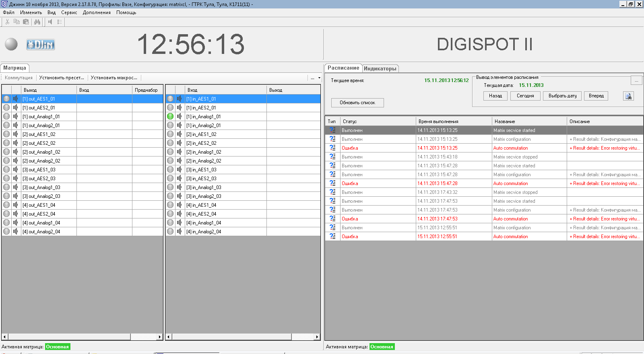Click the Преднабор column header
The width and height of the screenshot is (644, 354).
point(148,90)
